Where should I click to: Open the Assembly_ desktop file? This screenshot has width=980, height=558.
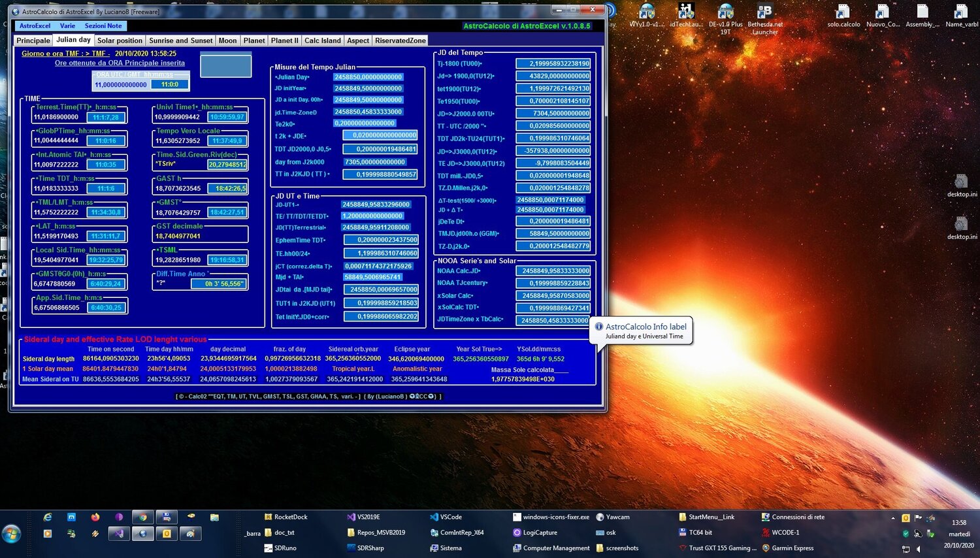coord(923,16)
